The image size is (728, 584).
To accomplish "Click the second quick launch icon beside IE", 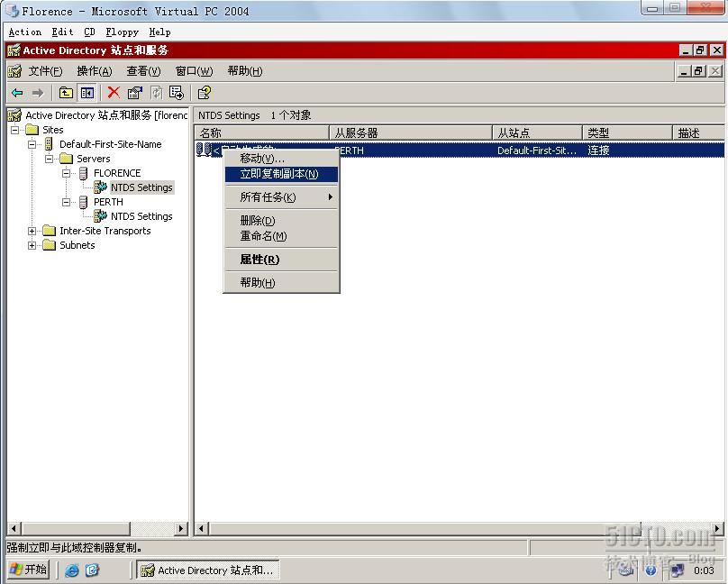I will click(92, 570).
